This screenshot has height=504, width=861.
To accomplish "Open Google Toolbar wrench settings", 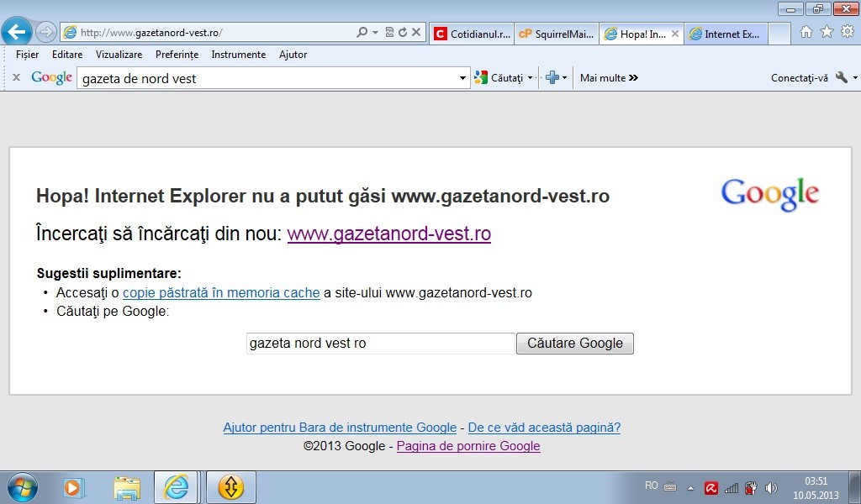I will tap(842, 78).
